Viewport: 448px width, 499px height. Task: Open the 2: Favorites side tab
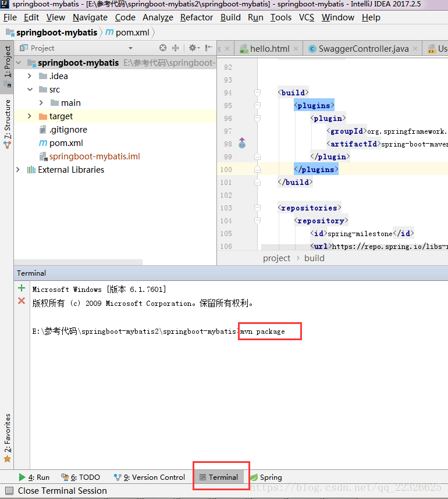tap(7, 438)
